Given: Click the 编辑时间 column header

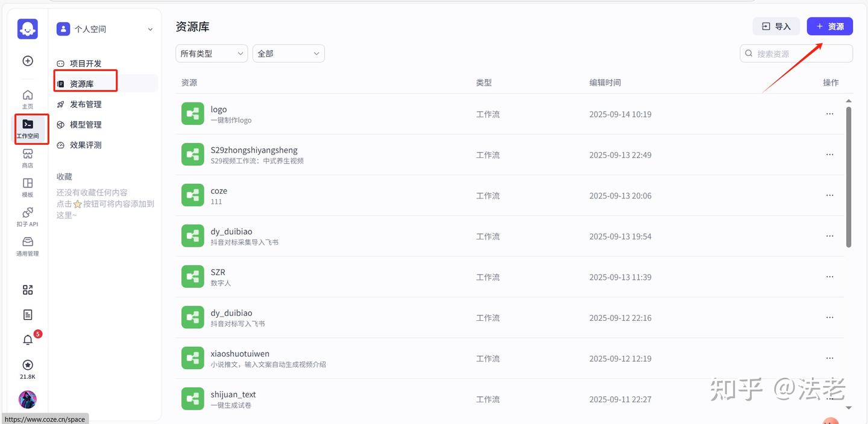Looking at the screenshot, I should pyautogui.click(x=605, y=83).
